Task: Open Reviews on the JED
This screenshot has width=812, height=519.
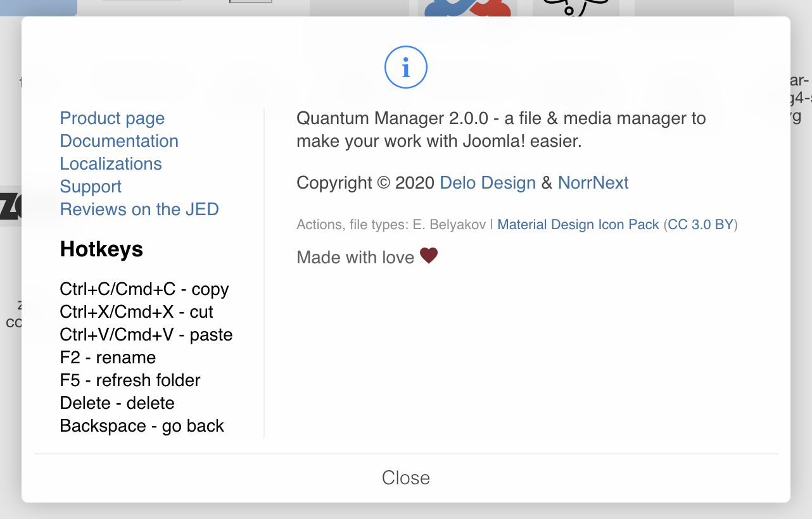Action: tap(139, 209)
